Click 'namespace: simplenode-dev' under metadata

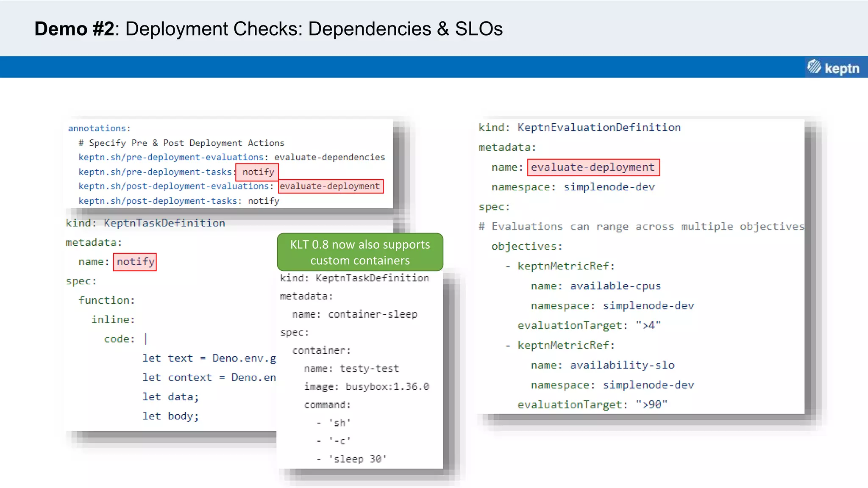pyautogui.click(x=573, y=187)
